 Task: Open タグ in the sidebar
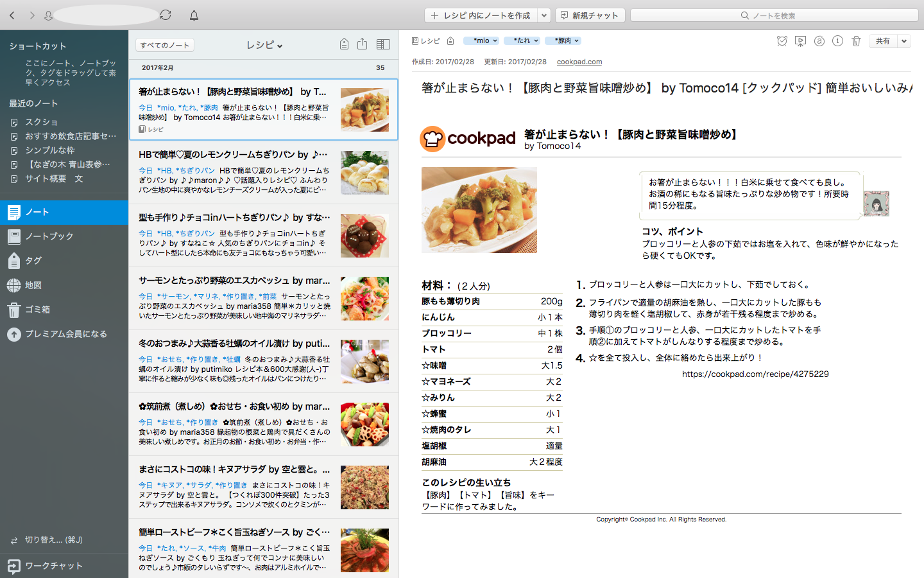click(x=64, y=261)
